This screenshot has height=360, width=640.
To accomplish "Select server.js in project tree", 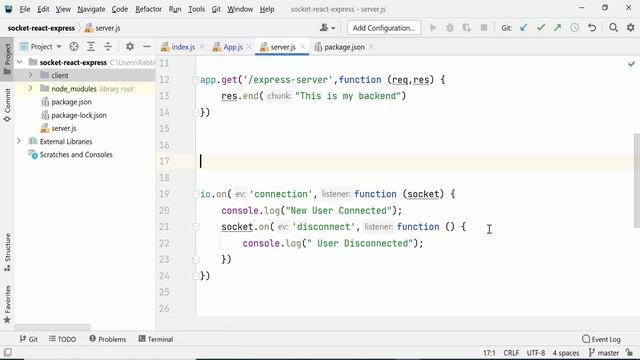I will (64, 128).
